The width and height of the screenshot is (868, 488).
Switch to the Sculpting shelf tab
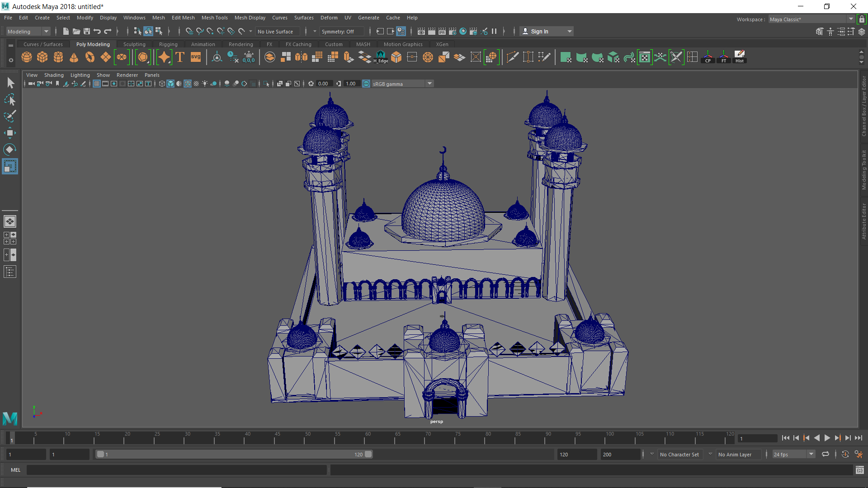[134, 44]
